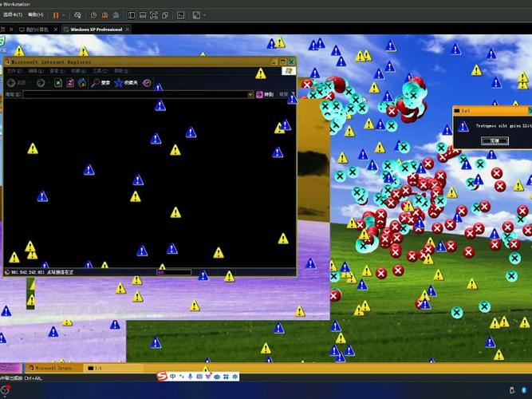Open first menu in Internet Explorer menu bar

click(14, 71)
